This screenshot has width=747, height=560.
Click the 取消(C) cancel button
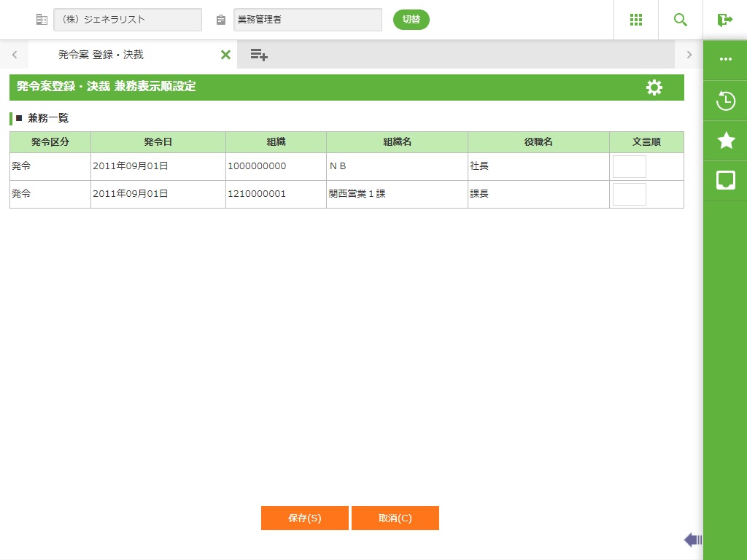[395, 518]
